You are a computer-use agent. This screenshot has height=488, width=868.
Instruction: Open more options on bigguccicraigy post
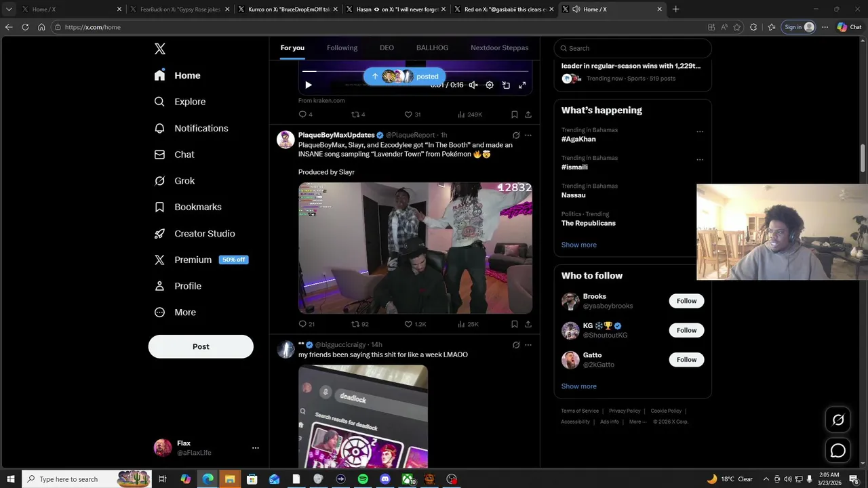(x=528, y=345)
